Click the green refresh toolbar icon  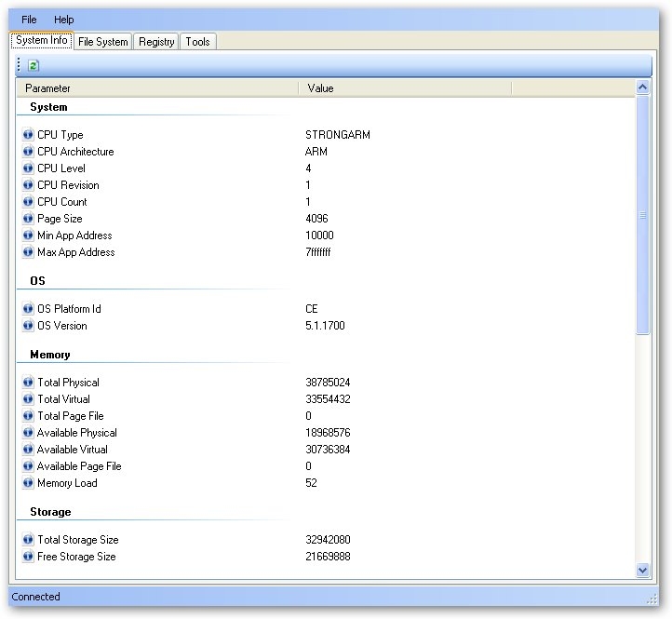[34, 65]
